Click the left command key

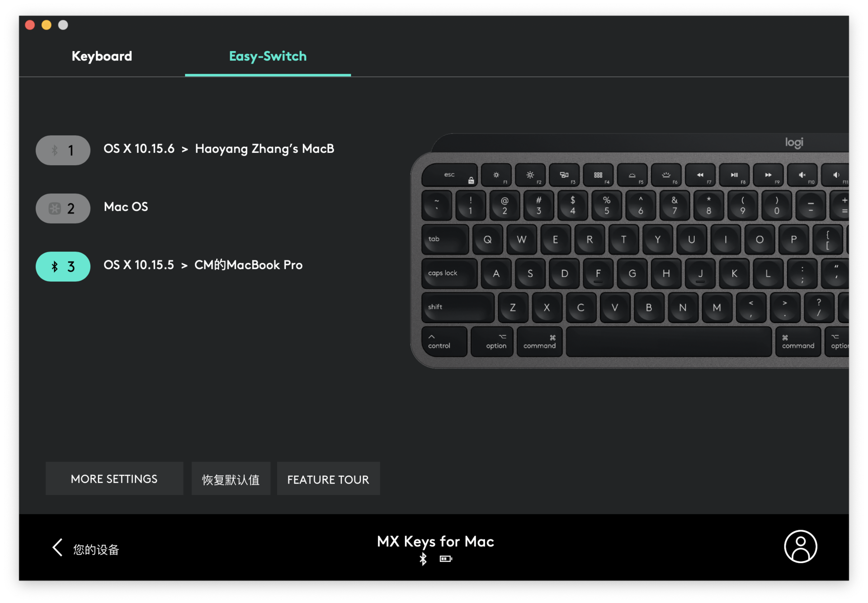[539, 342]
